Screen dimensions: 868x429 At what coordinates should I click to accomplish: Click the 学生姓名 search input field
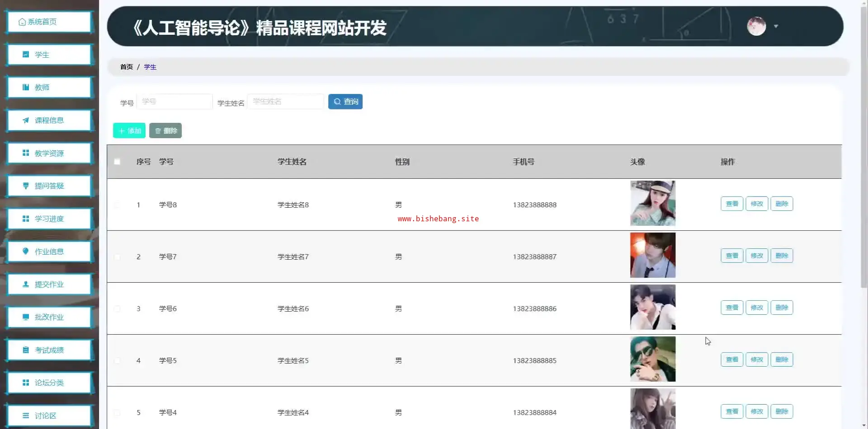click(x=286, y=102)
